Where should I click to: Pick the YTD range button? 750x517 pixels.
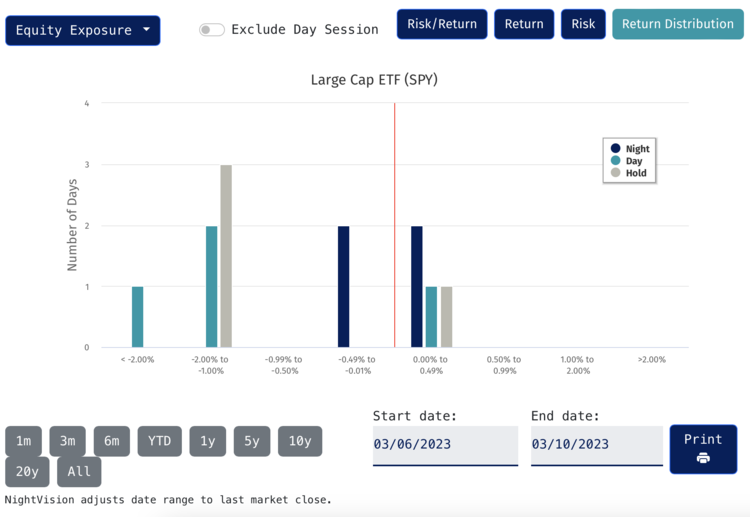160,441
